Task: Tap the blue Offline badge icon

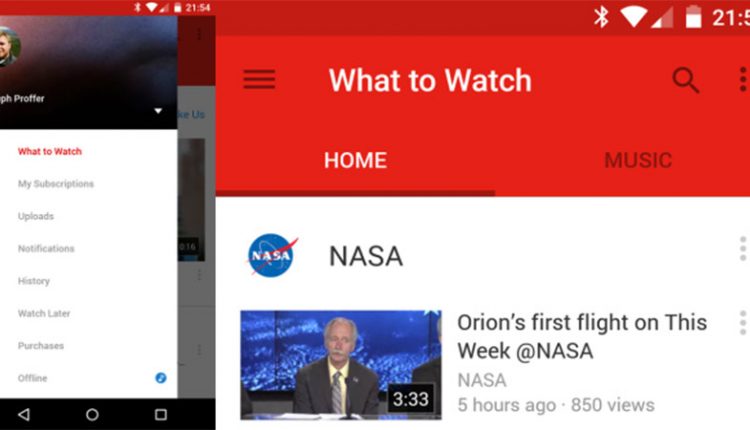Action: (x=161, y=378)
